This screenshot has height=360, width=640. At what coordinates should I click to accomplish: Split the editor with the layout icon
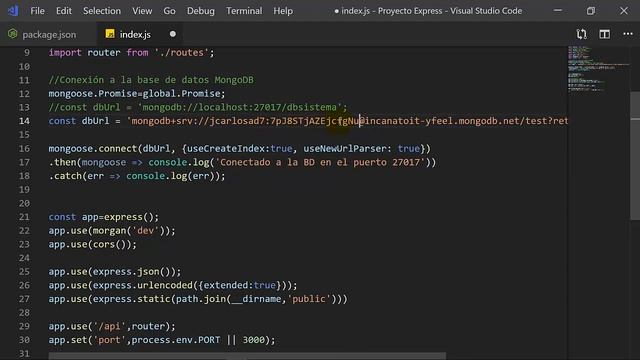tap(604, 34)
